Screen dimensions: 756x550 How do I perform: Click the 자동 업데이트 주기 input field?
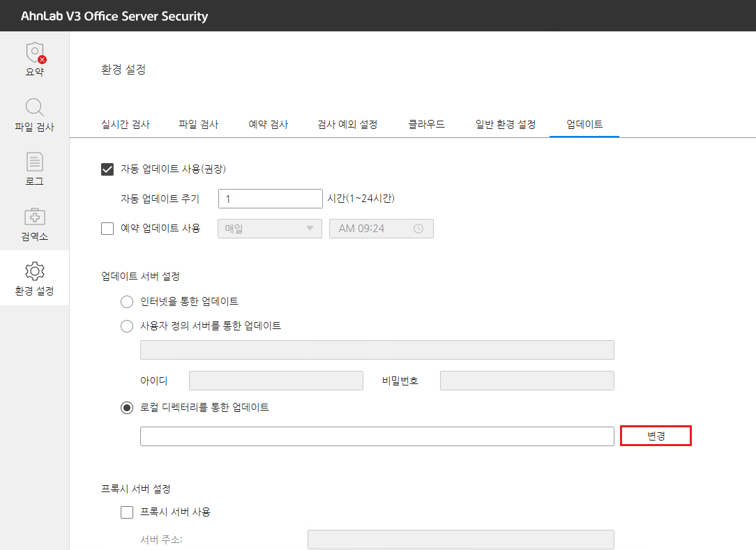pyautogui.click(x=271, y=199)
